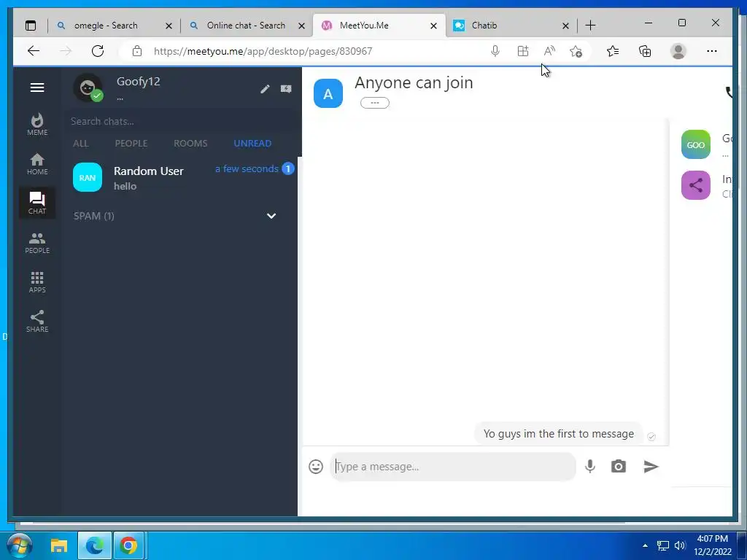Open the browser profile icon
747x560 pixels.
[x=678, y=51]
